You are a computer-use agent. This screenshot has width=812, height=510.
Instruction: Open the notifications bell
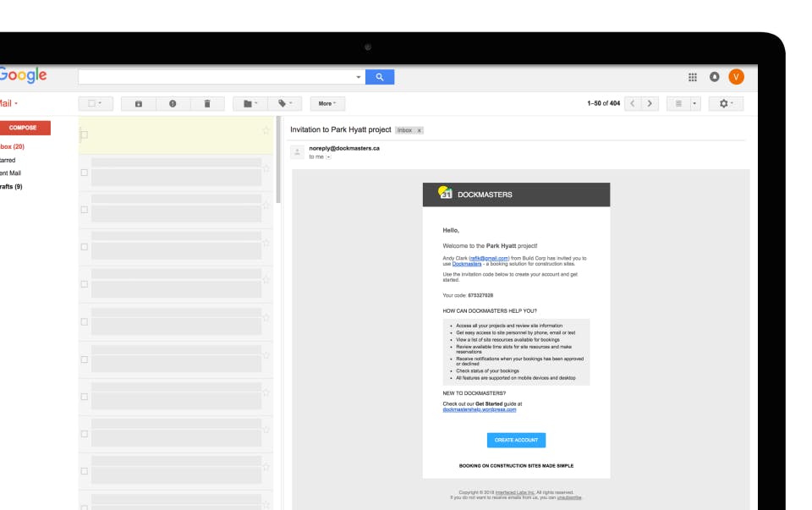(x=714, y=77)
